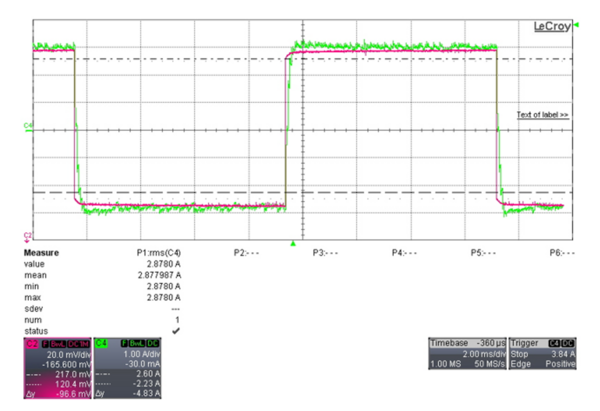Open the Trigger settings box
The width and height of the screenshot is (600, 411).
point(541,355)
